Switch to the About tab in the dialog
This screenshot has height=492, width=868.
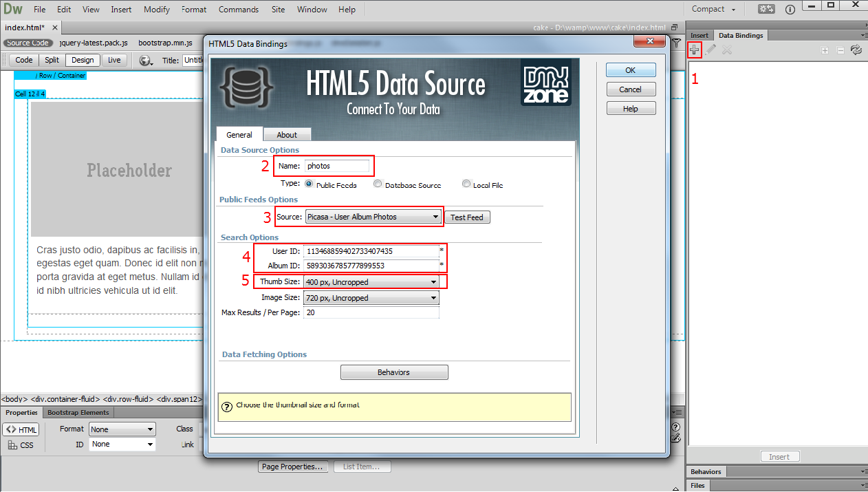click(287, 135)
